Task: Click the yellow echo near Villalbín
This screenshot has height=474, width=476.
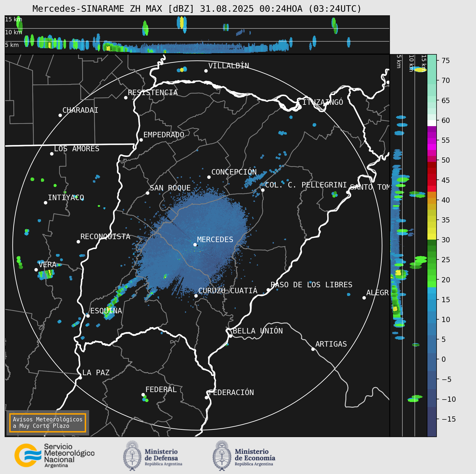Action: tap(182, 70)
